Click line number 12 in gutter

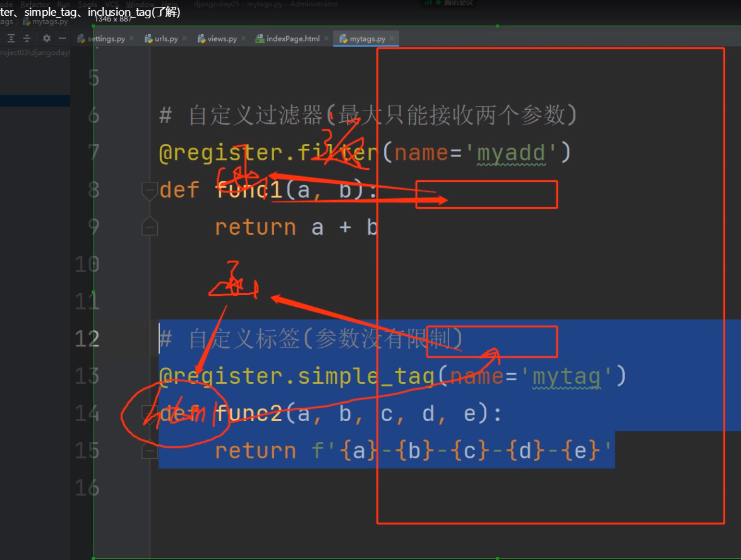pyautogui.click(x=87, y=339)
